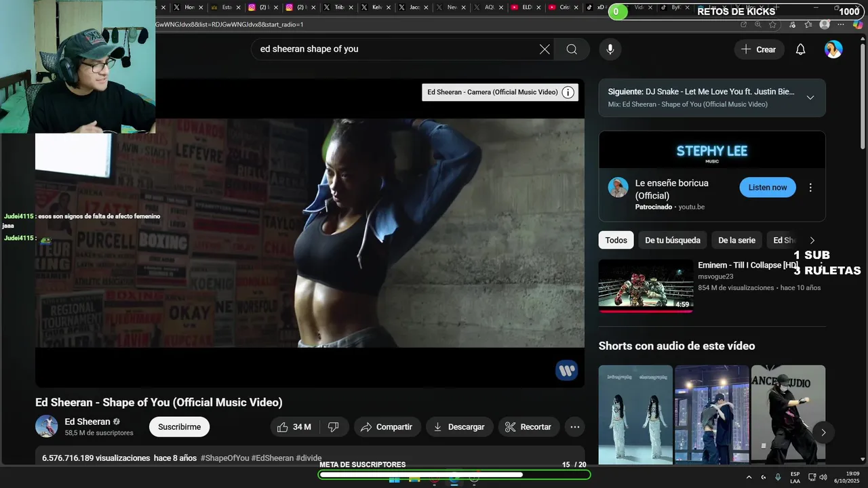Click the Recortar clip button
Screen dimensions: 868x488
point(528,427)
